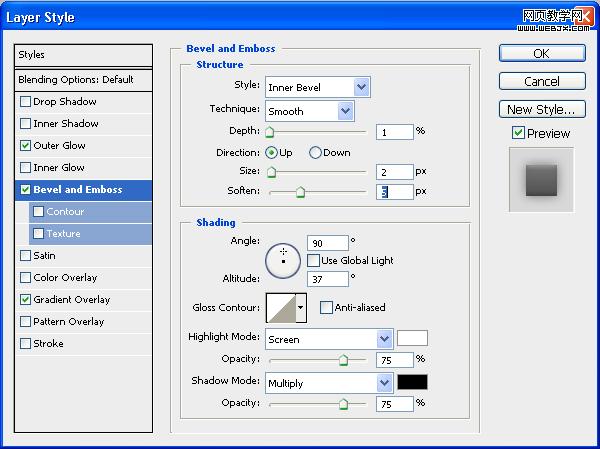
Task: Click the white highlight color swatch
Action: [412, 338]
